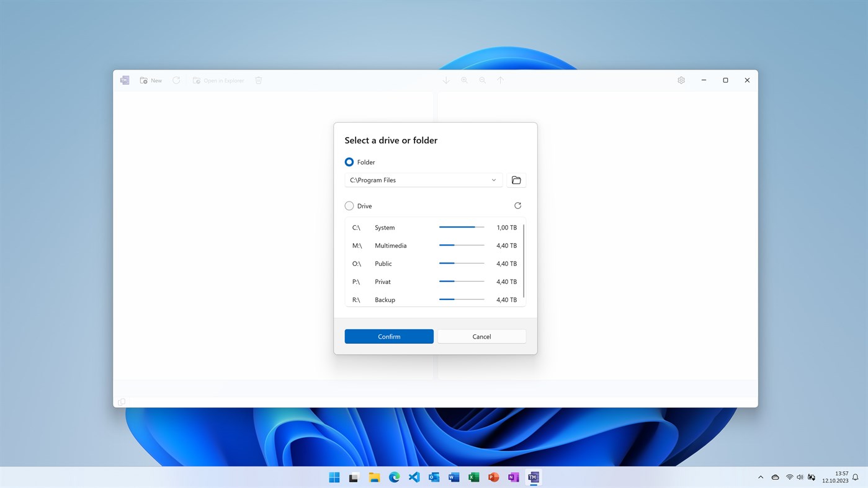Select the Privat drive row
Screen dimensions: 868x488
click(x=434, y=282)
